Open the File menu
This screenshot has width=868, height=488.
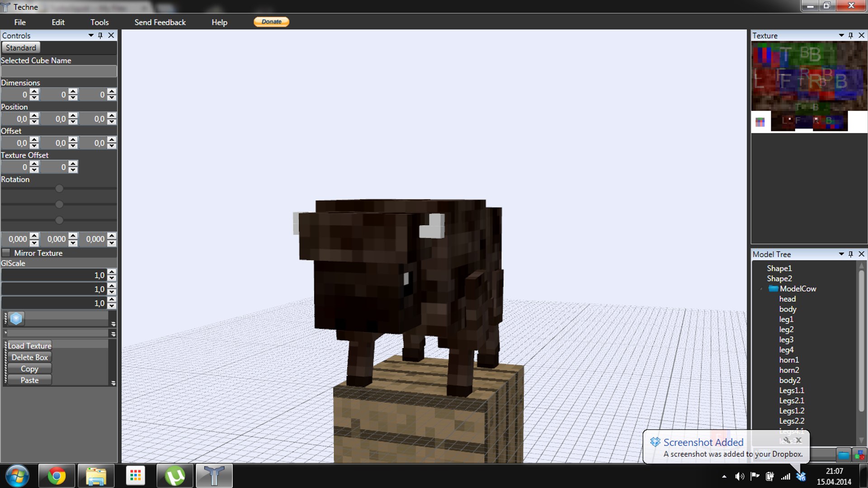coord(20,22)
